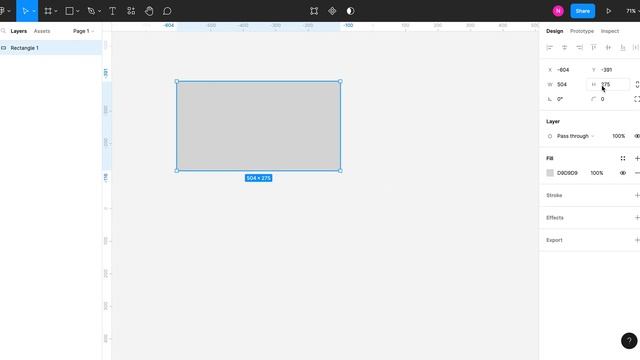Select the Frame tool
Viewport: 640px width, 360px height.
coord(48,11)
